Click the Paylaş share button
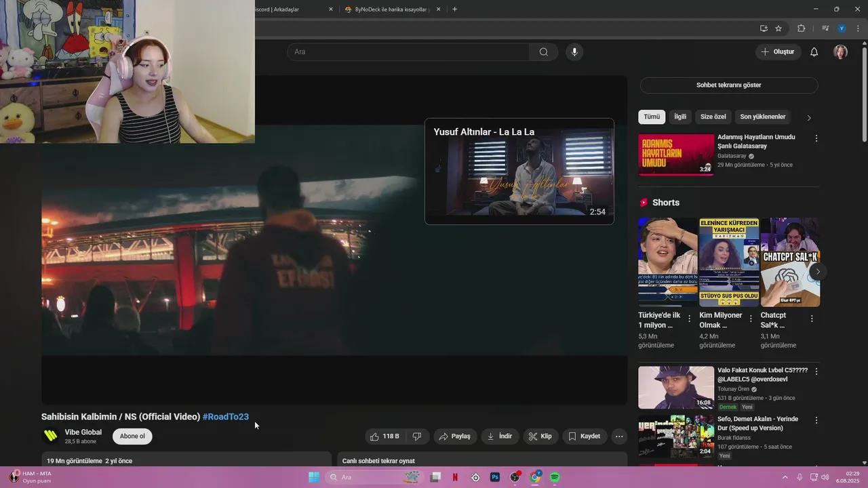The width and height of the screenshot is (868, 488). (x=454, y=436)
